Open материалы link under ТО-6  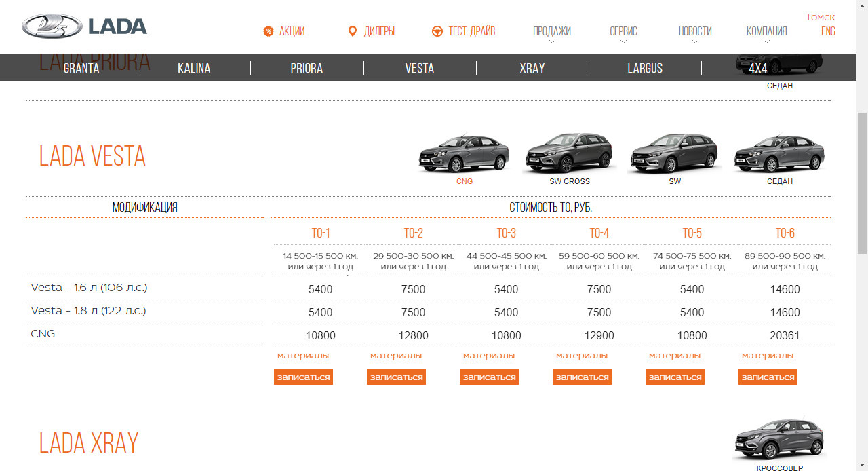click(768, 356)
